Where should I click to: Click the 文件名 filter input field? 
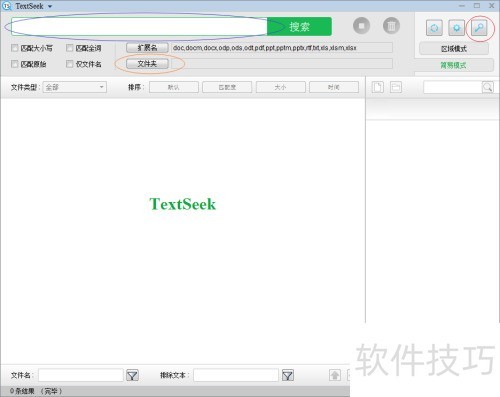click(81, 375)
